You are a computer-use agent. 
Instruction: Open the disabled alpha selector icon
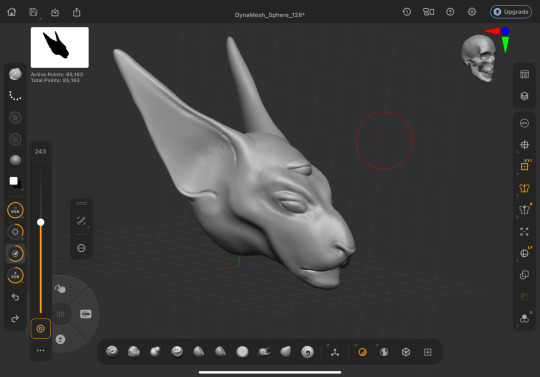click(x=15, y=117)
